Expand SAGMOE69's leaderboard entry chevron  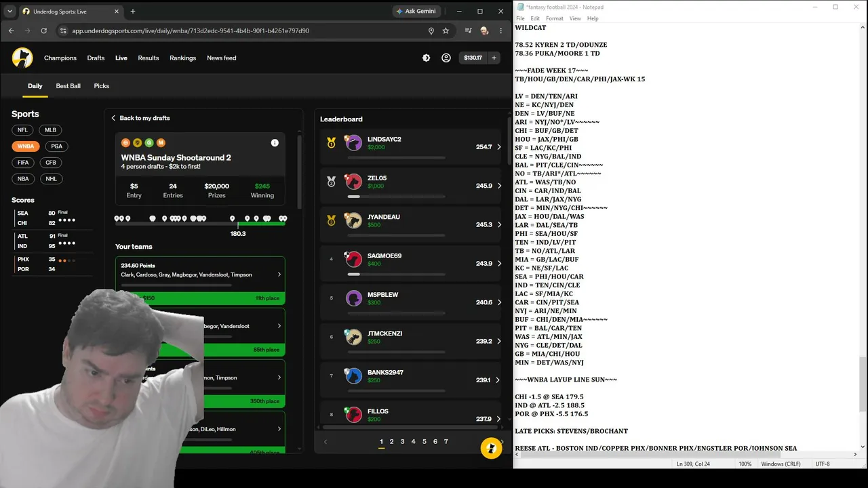tap(499, 264)
